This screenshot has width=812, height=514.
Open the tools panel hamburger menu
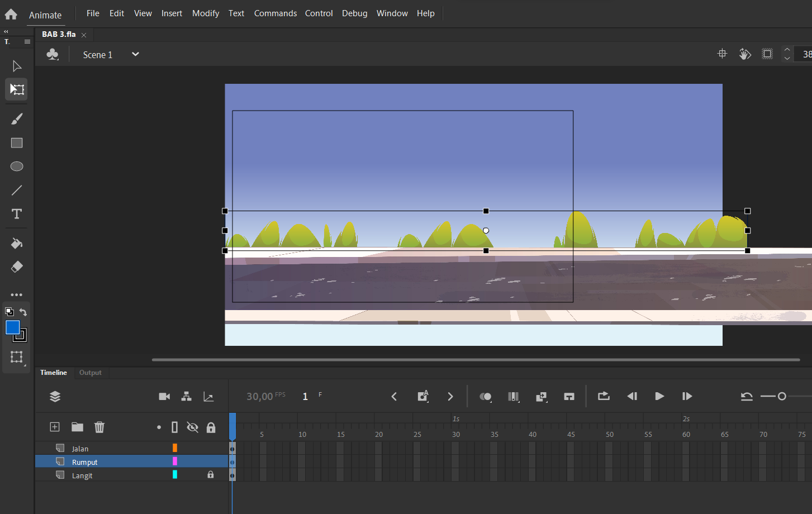27,41
